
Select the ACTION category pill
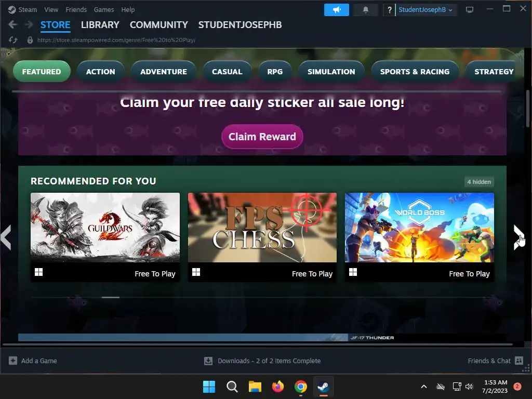click(100, 71)
